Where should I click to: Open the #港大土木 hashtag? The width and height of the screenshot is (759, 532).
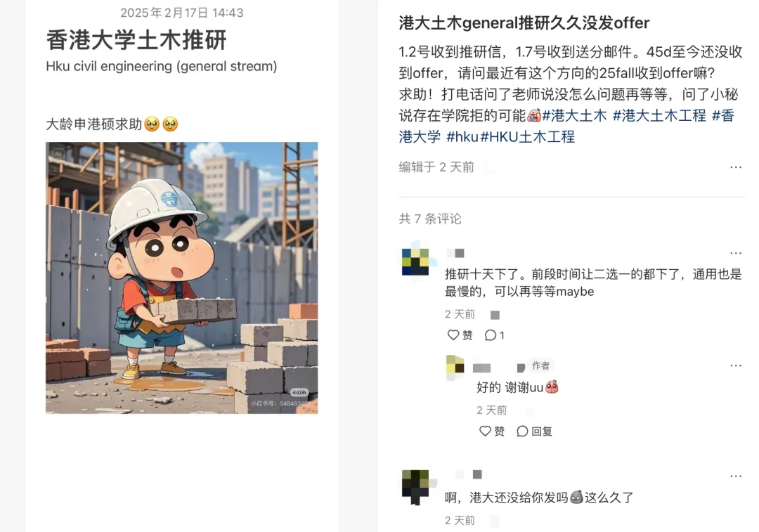click(x=574, y=115)
